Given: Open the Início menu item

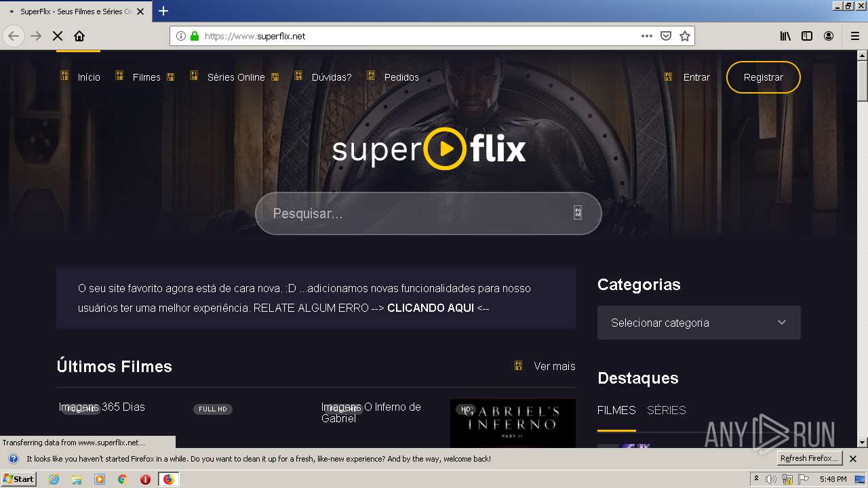Looking at the screenshot, I should 89,77.
